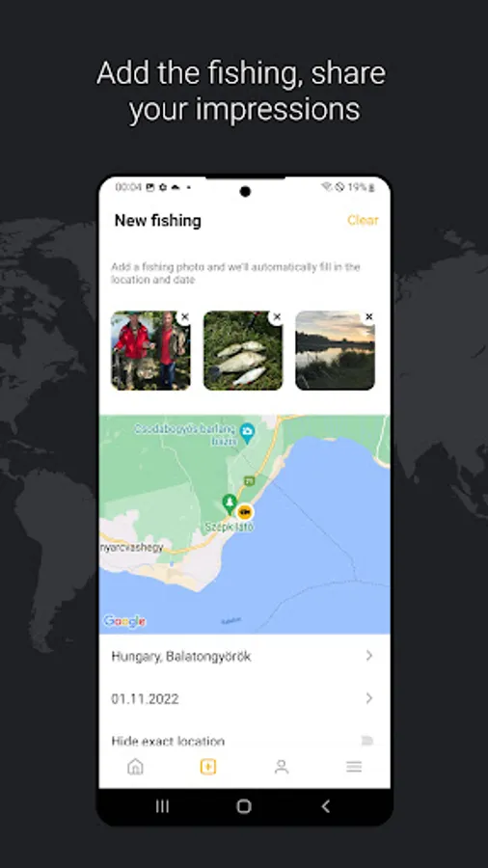Viewport: 488px width, 868px height.
Task: Toggle the Hide exact location switch
Action: click(366, 741)
